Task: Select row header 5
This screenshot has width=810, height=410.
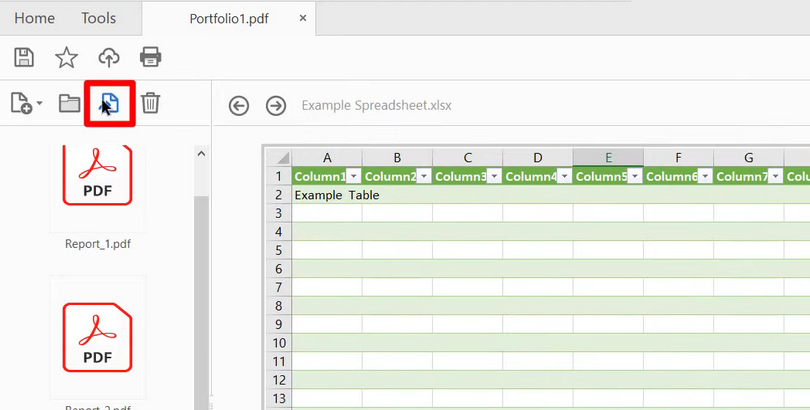Action: [279, 250]
